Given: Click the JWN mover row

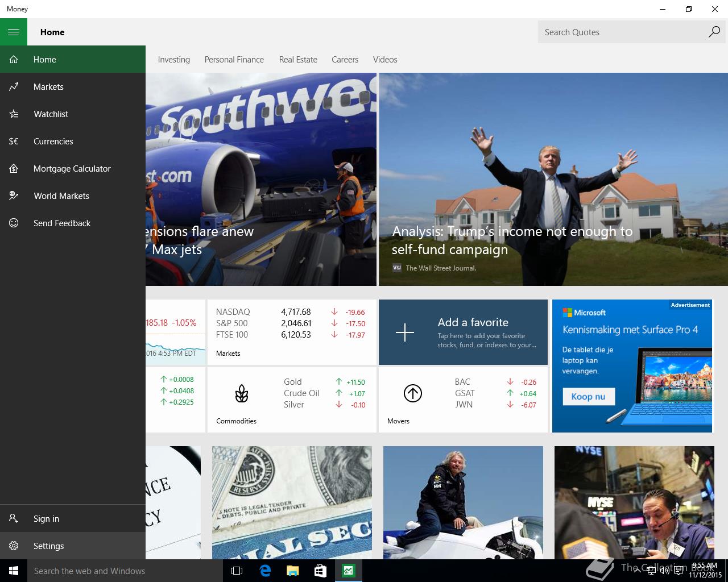Looking at the screenshot, I should click(496, 404).
